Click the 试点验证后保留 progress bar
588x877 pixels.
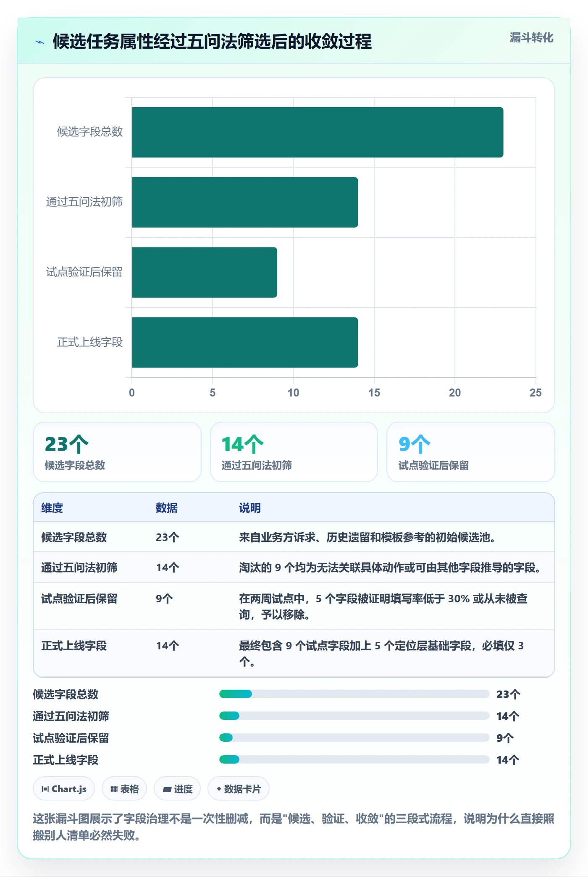tap(354, 738)
